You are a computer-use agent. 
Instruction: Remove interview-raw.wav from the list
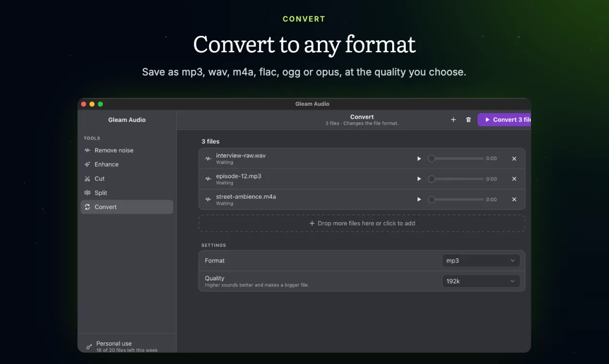tap(514, 159)
